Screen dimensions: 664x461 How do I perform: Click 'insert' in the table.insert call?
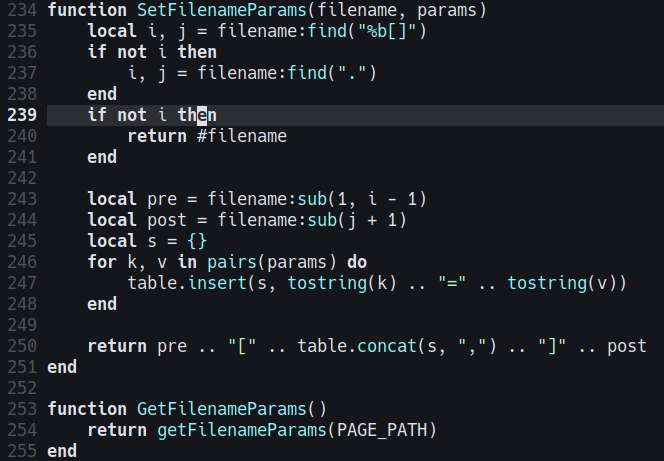coord(217,283)
